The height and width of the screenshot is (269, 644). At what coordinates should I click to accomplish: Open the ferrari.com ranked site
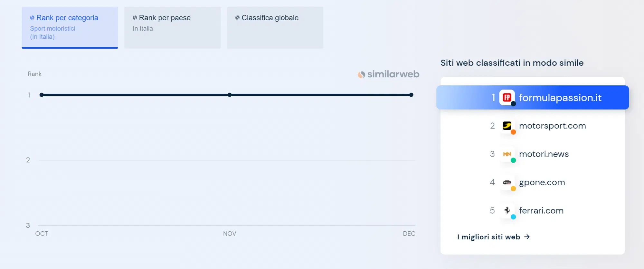pyautogui.click(x=541, y=211)
